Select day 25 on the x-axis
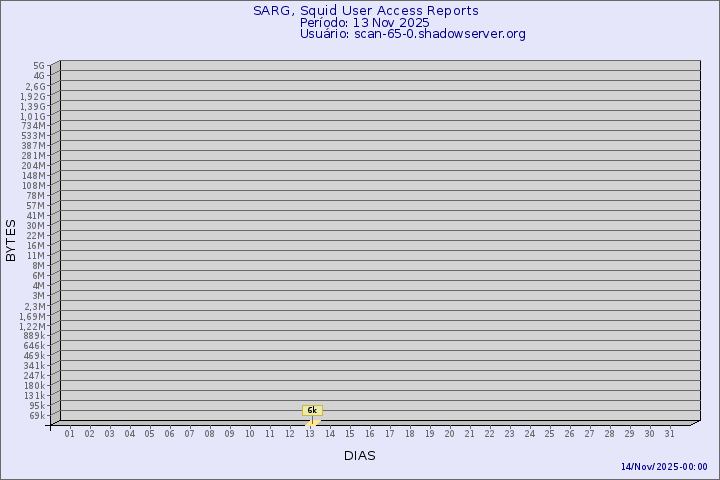Viewport: 720px width, 480px height. coord(550,434)
